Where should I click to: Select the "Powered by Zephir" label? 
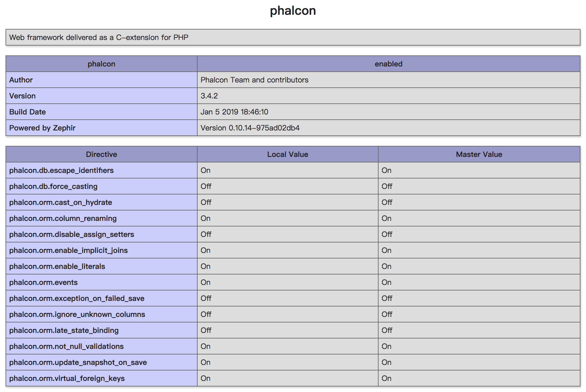point(42,128)
